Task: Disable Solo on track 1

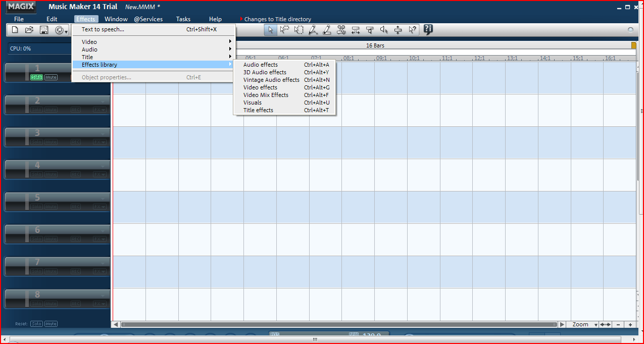Action: click(36, 77)
